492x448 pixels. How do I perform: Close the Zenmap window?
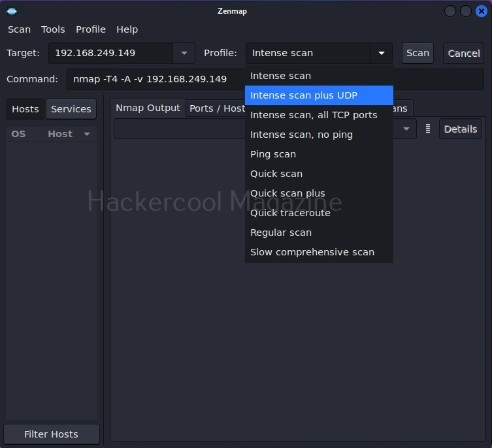point(481,11)
